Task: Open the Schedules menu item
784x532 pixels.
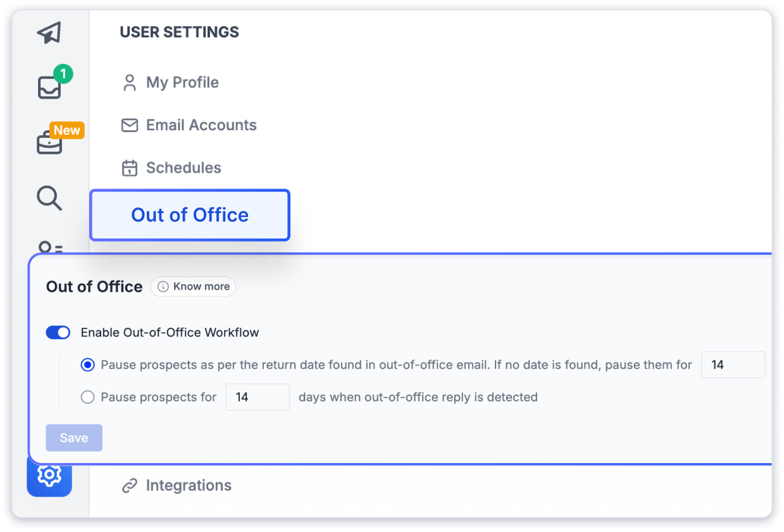Action: (184, 168)
